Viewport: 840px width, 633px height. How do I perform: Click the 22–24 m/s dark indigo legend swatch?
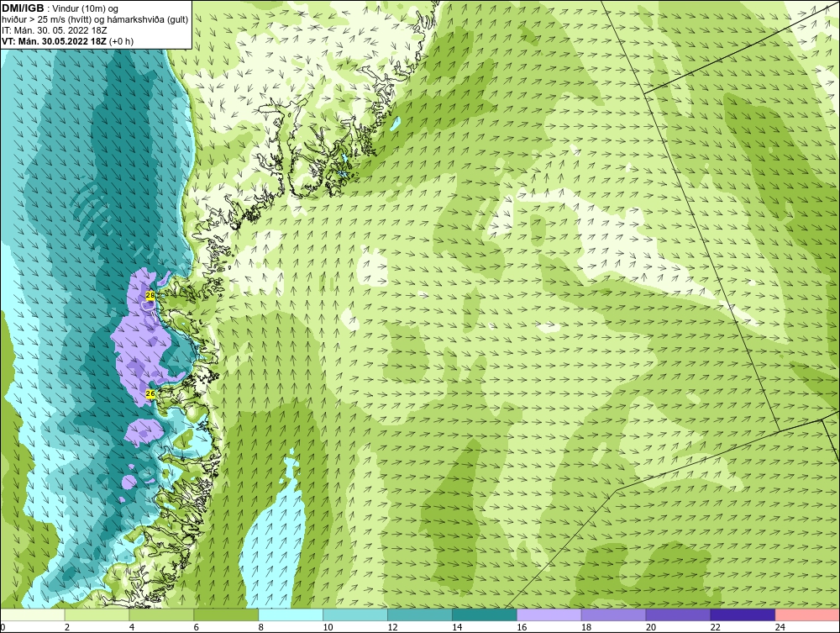click(743, 615)
